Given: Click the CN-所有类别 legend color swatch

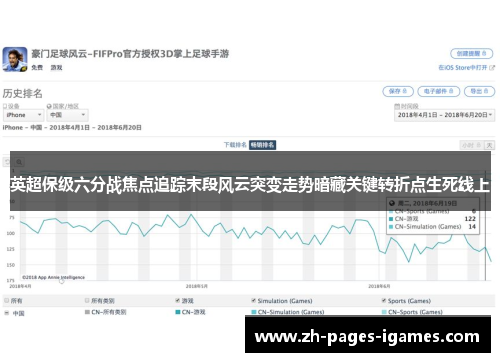Looking at the screenshot, I should coord(87,312).
